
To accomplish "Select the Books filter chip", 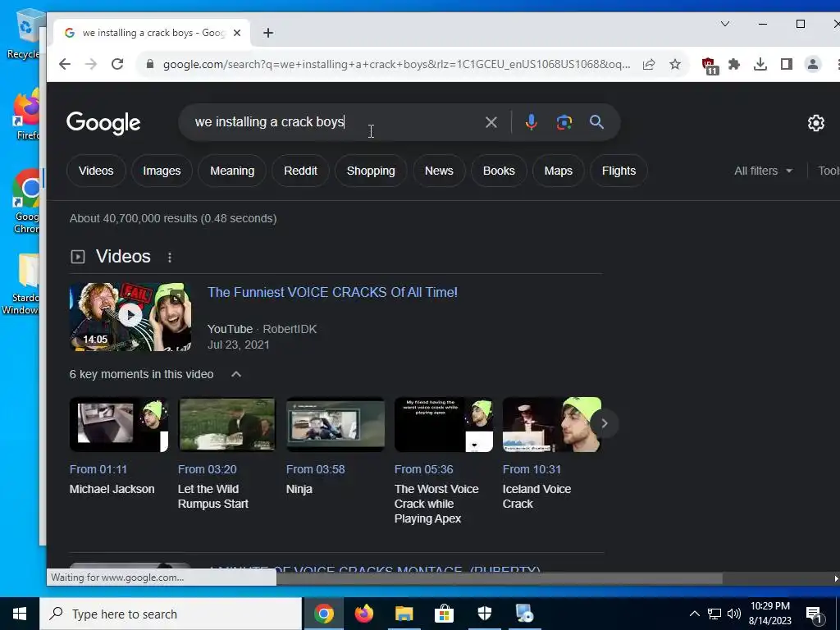I will point(499,171).
